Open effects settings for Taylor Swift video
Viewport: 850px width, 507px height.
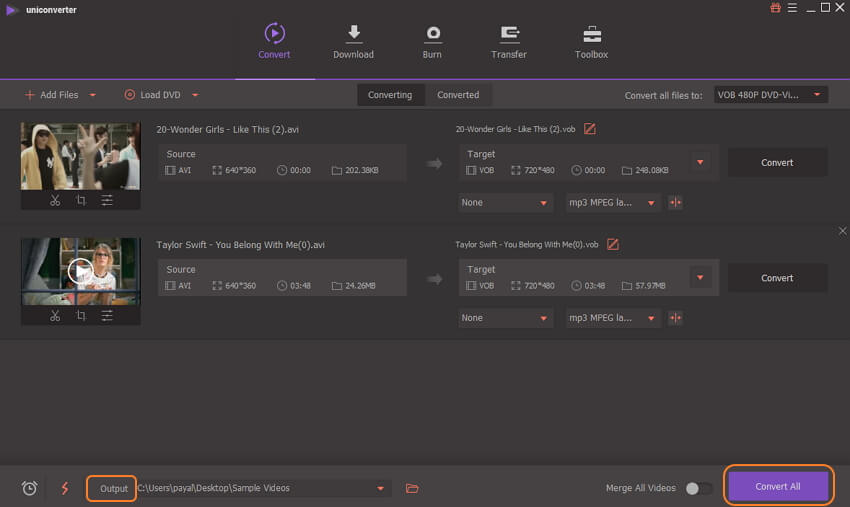click(107, 316)
